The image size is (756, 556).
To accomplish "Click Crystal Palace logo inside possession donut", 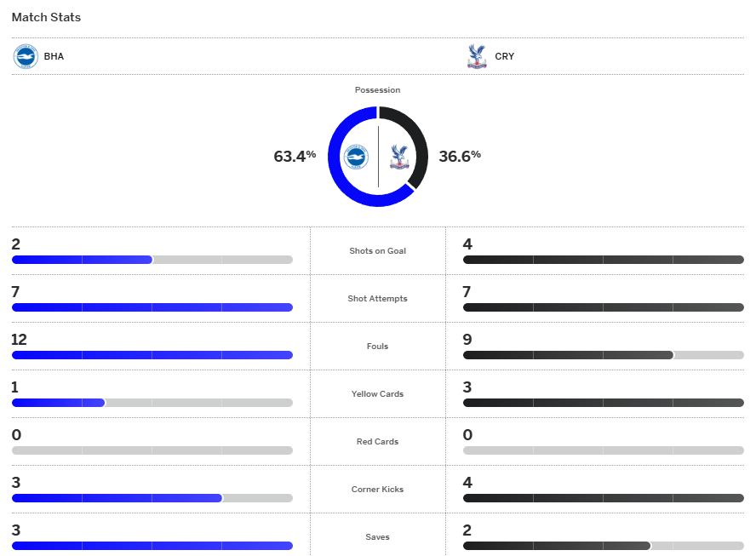I will [397, 158].
